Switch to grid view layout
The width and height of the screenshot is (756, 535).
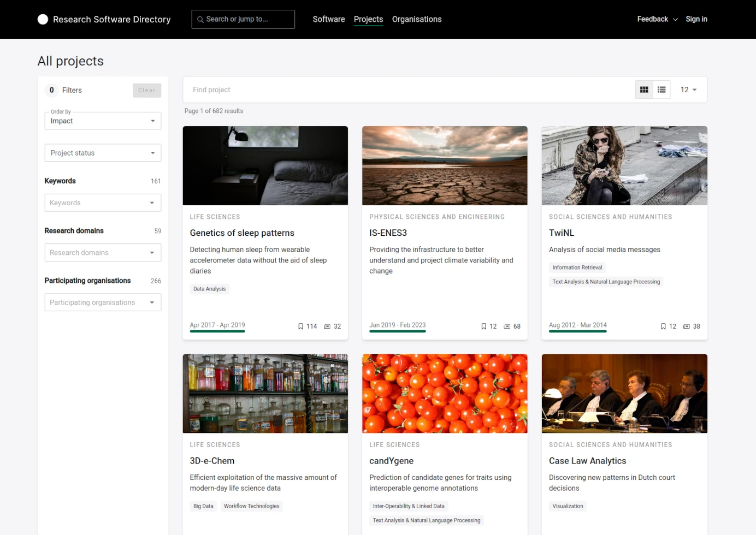[644, 90]
